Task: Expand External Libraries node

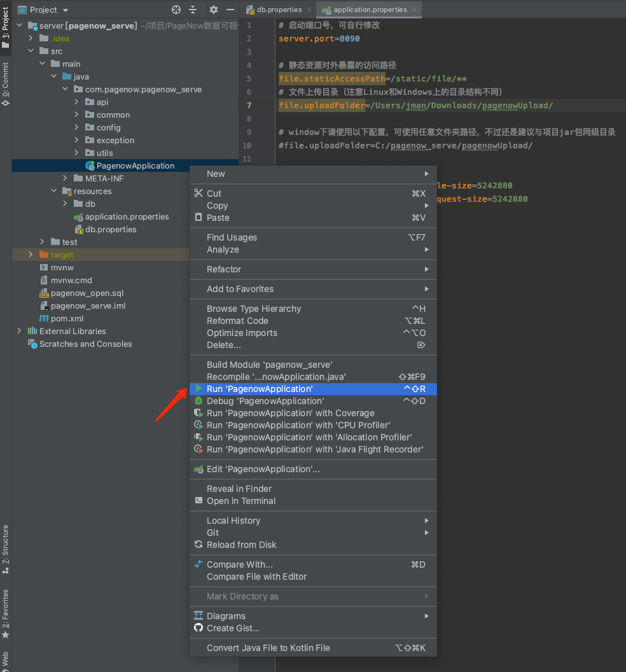Action: point(19,331)
